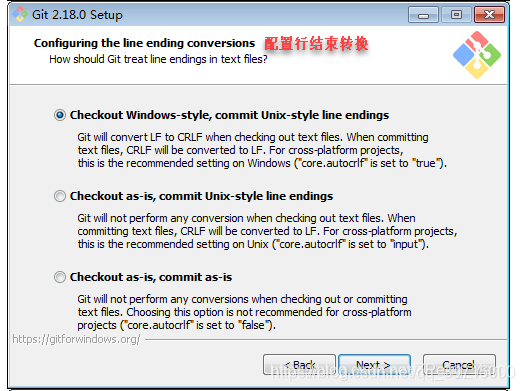Viewport: 525px width, 391px height.
Task: Click the description mentioning autocrlf set to "true"
Action: tap(262, 150)
